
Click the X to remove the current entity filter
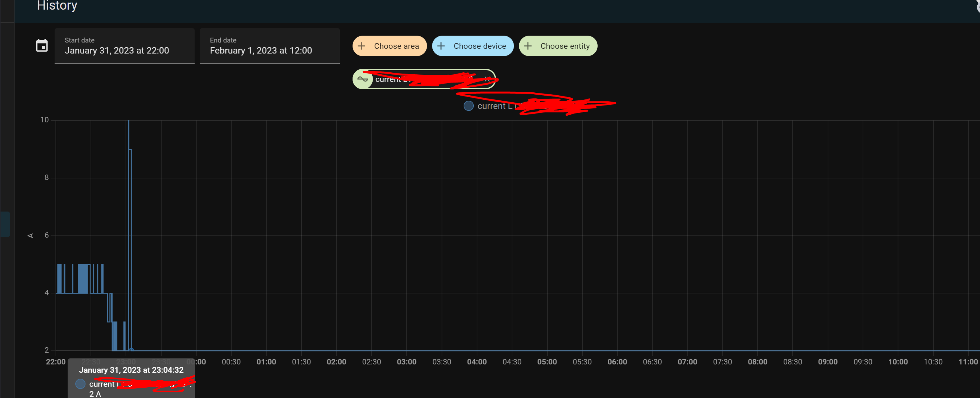pyautogui.click(x=488, y=79)
